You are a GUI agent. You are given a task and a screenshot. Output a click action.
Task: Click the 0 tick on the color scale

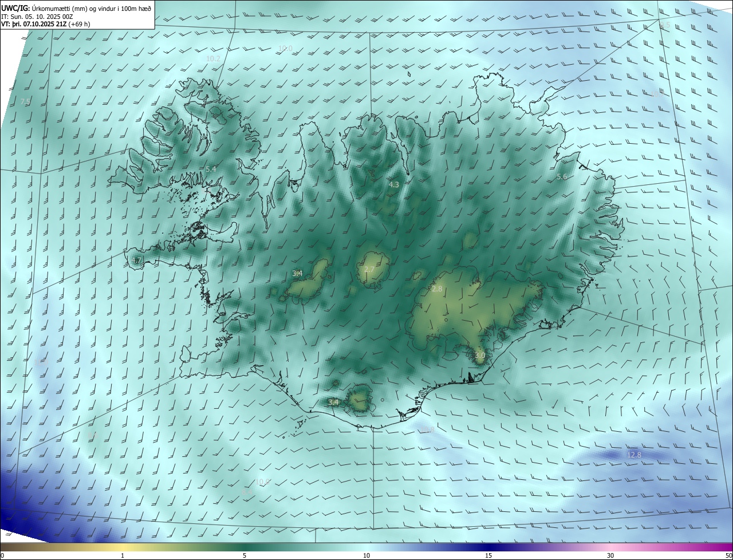[2, 555]
